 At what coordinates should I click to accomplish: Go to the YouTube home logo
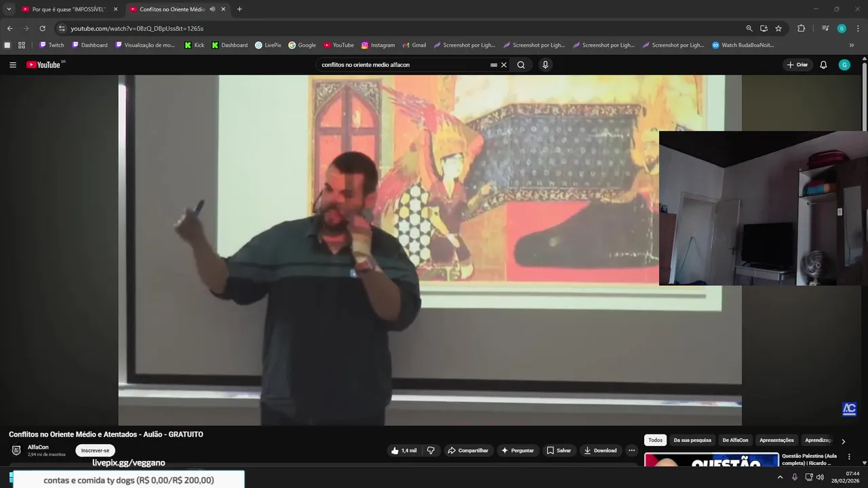[x=45, y=65]
